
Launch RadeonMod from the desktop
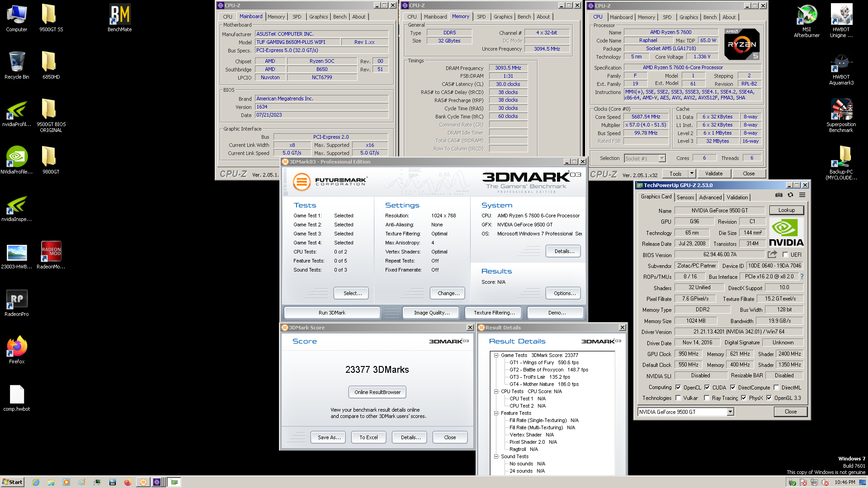point(51,255)
